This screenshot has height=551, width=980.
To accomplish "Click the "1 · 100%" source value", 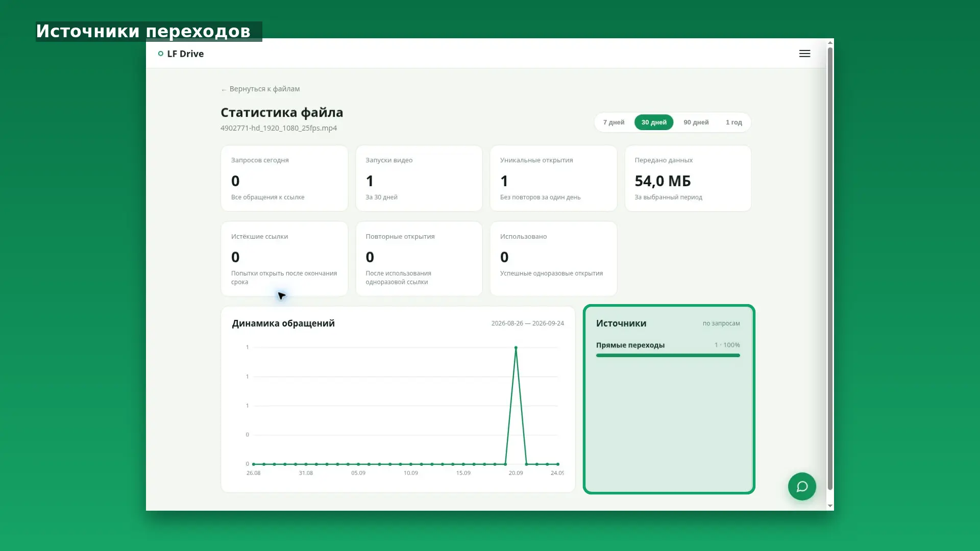I will point(727,345).
